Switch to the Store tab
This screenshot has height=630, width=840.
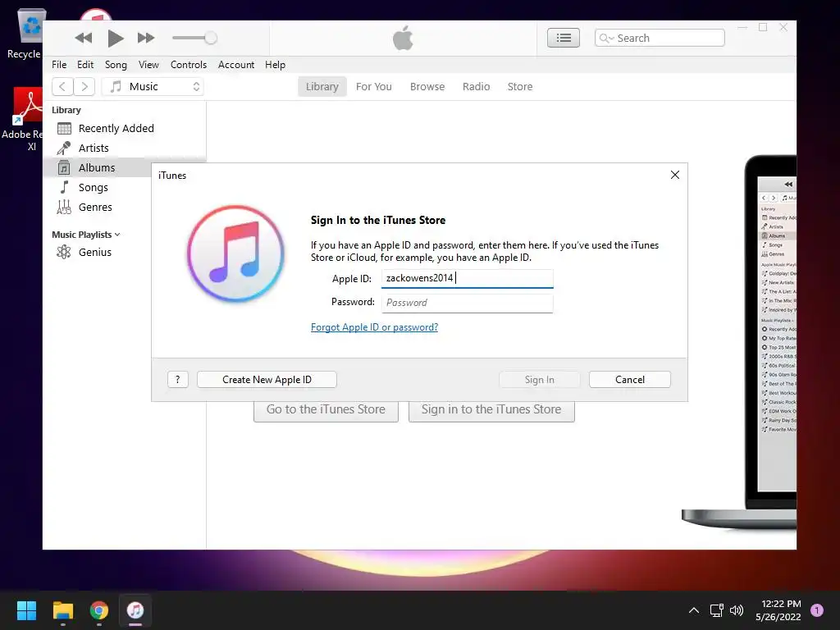click(x=519, y=87)
